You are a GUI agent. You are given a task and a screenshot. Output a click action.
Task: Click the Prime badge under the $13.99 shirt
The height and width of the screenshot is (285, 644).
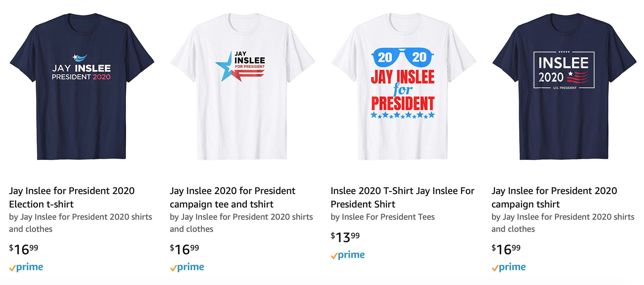(x=348, y=255)
